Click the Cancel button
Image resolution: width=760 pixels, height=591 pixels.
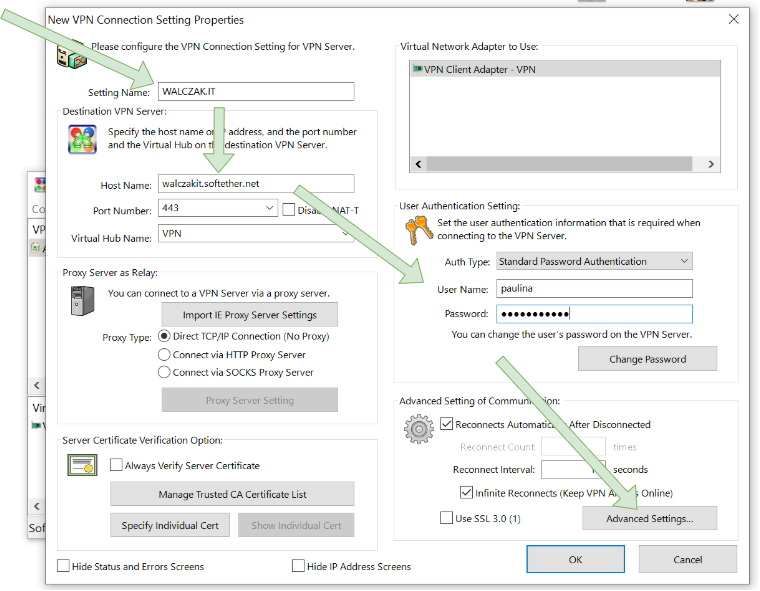pyautogui.click(x=687, y=559)
